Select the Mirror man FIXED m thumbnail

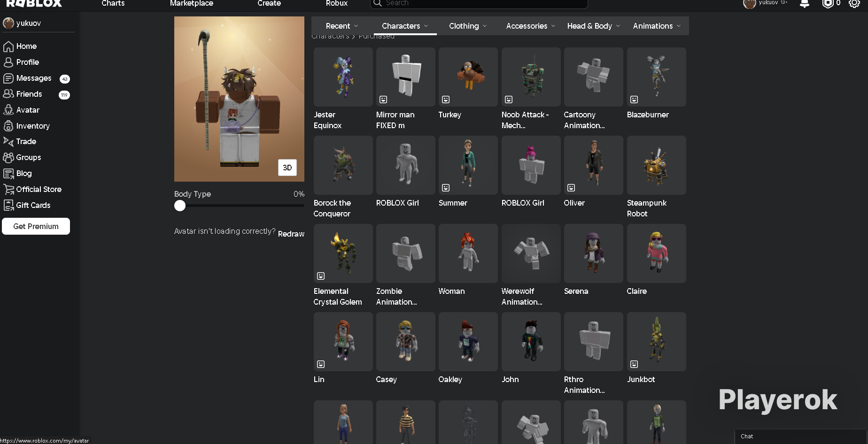406,77
